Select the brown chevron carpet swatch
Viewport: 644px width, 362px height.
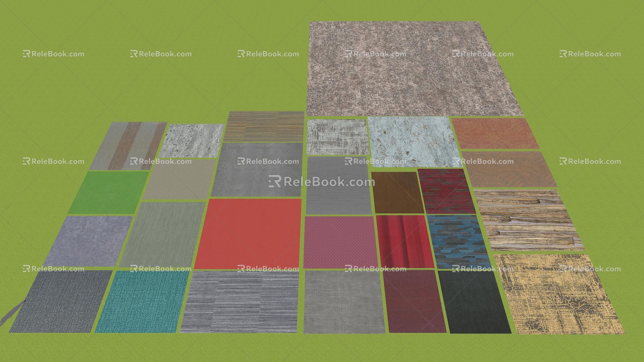point(509,169)
